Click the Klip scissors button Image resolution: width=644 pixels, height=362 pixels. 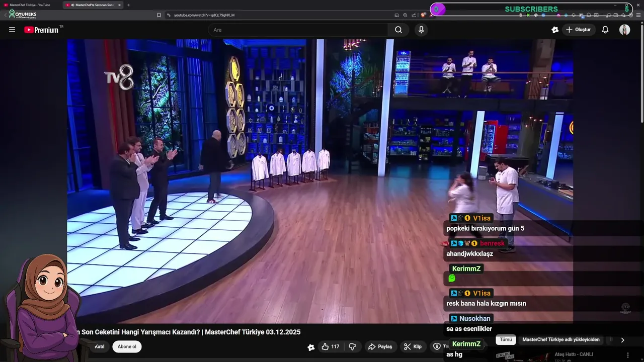click(413, 346)
